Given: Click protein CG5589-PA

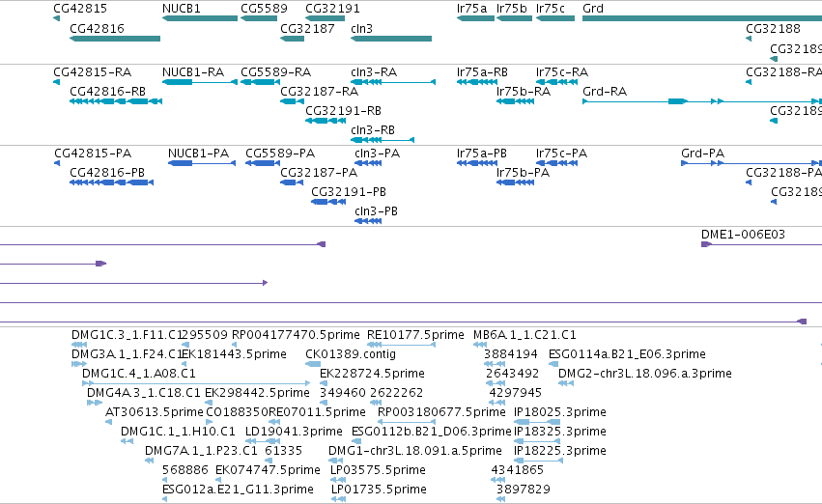Looking at the screenshot, I should [x=280, y=154].
